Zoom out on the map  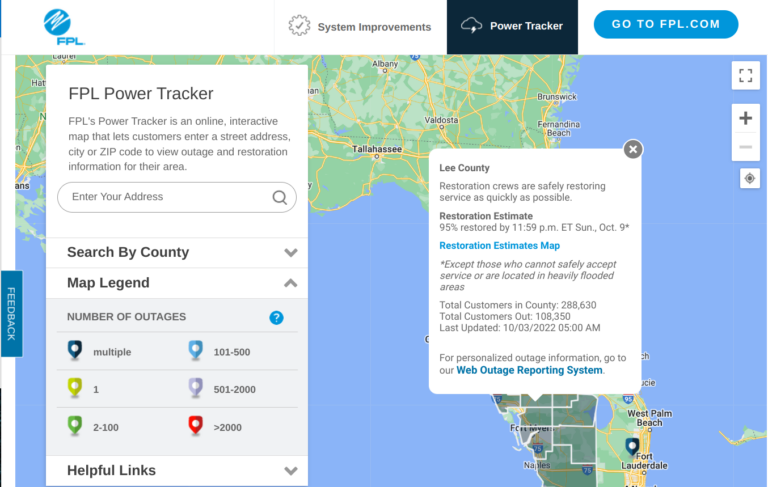(x=745, y=146)
